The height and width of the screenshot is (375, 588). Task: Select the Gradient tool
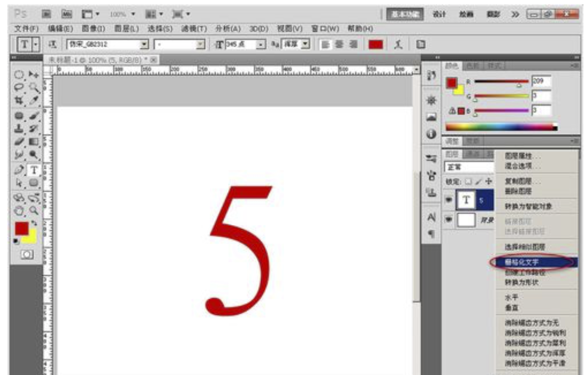(34, 142)
